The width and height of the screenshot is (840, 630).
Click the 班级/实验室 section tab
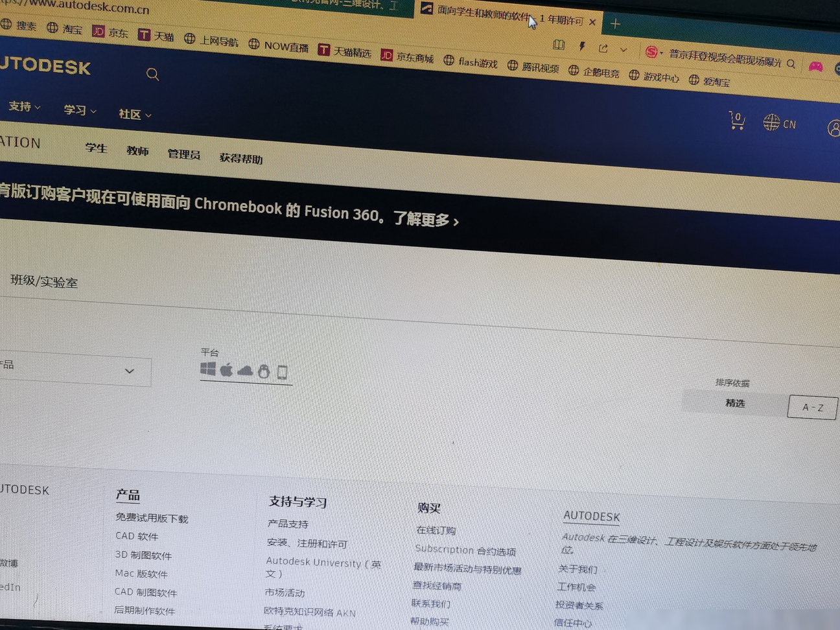(44, 281)
